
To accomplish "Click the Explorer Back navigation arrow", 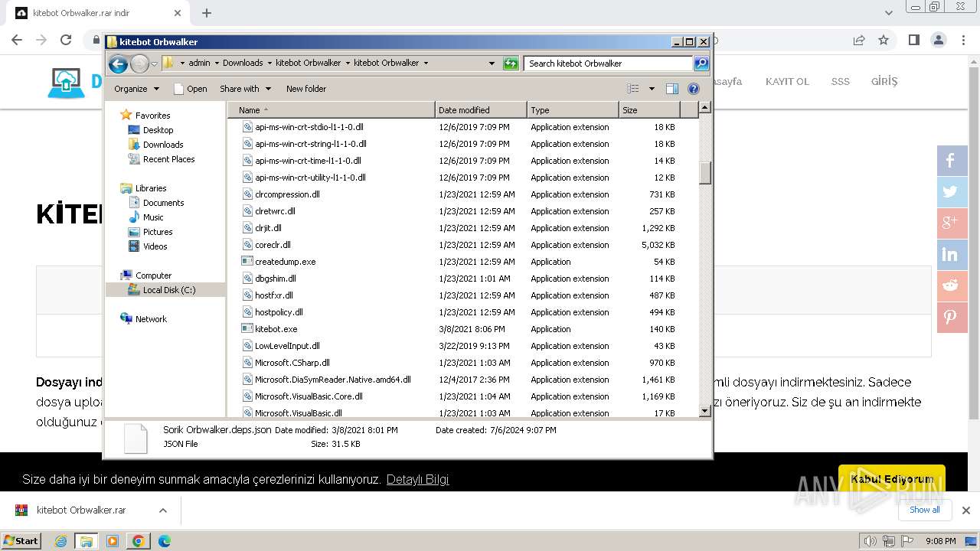I will [118, 64].
